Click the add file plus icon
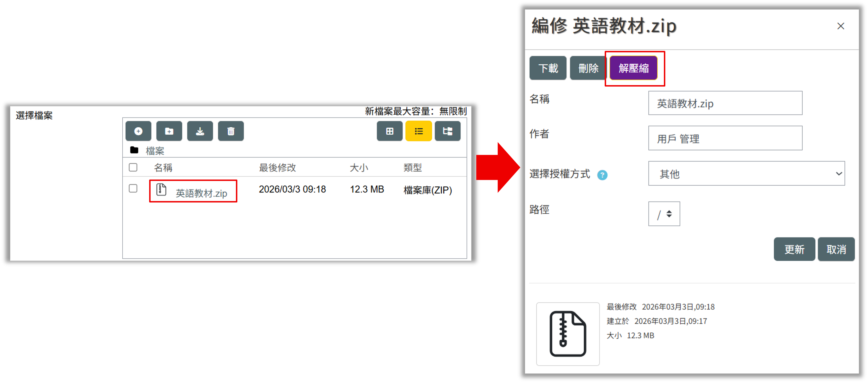 138,131
